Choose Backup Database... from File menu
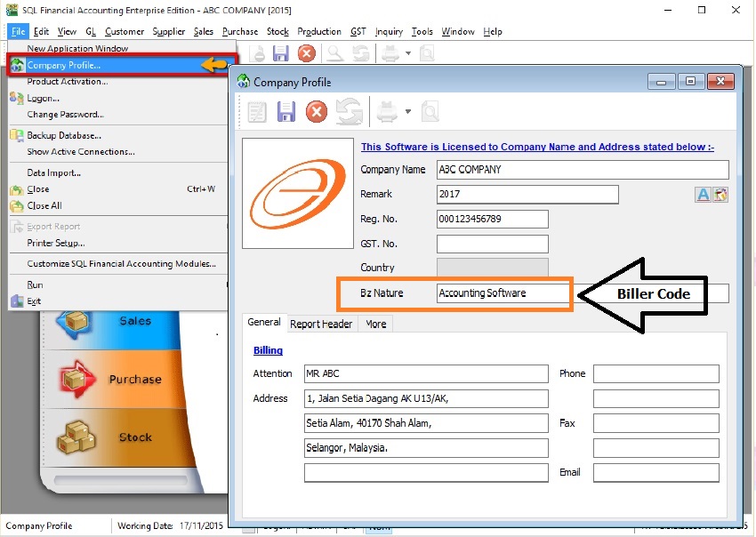The height and width of the screenshot is (537, 756). pyautogui.click(x=117, y=135)
